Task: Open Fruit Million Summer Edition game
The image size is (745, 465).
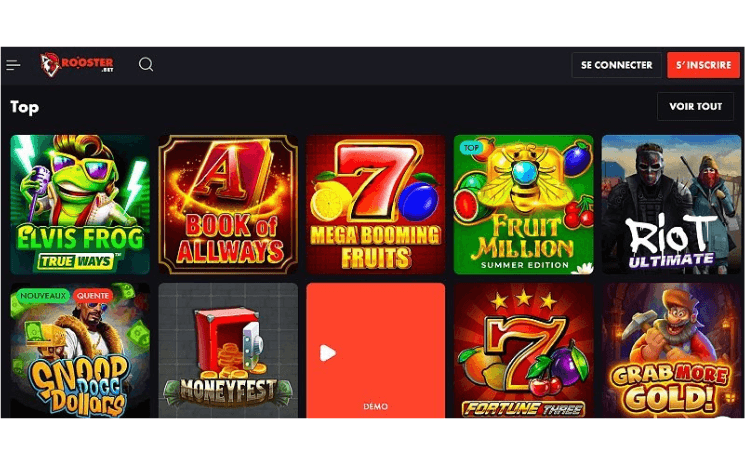Action: tap(524, 205)
